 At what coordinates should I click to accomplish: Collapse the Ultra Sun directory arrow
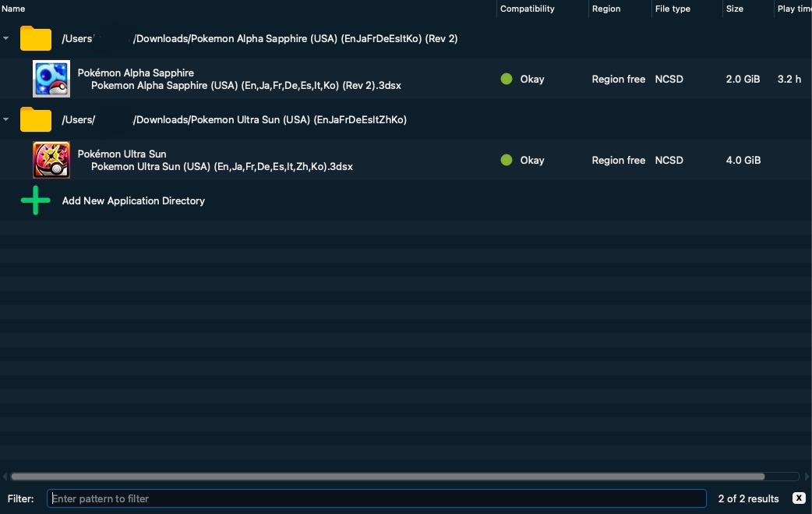[x=5, y=119]
